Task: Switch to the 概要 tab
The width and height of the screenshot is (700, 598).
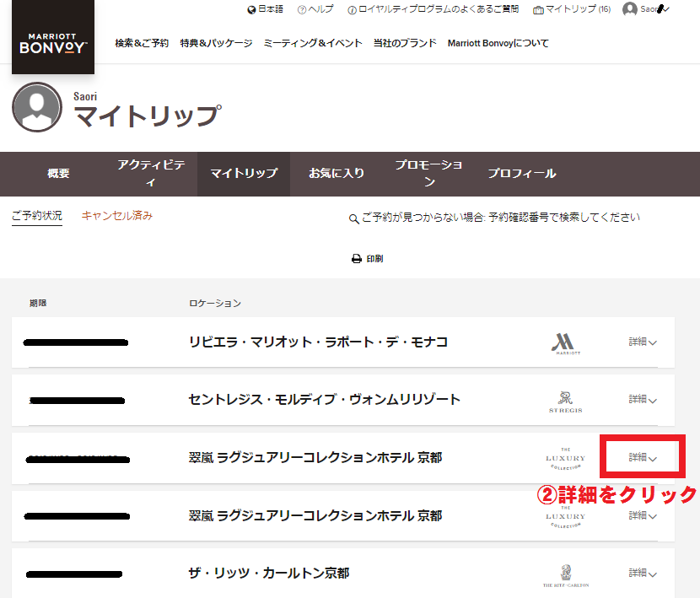Action: 58,174
